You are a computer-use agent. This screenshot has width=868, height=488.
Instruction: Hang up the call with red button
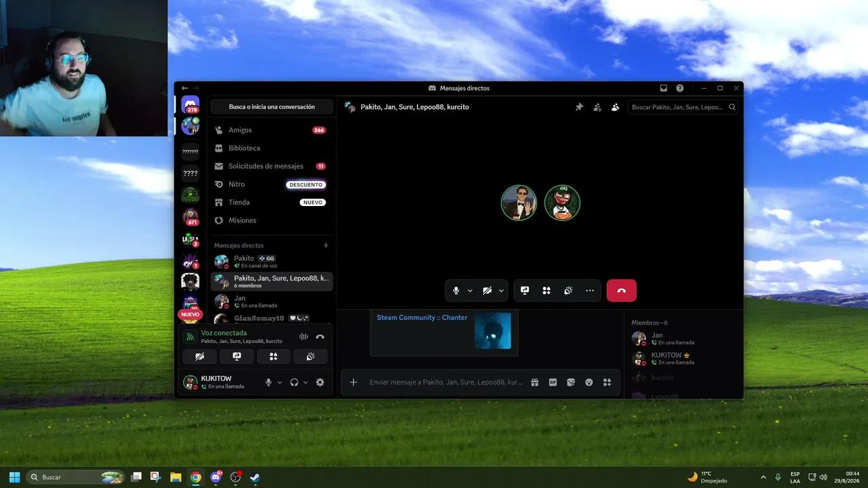(622, 290)
